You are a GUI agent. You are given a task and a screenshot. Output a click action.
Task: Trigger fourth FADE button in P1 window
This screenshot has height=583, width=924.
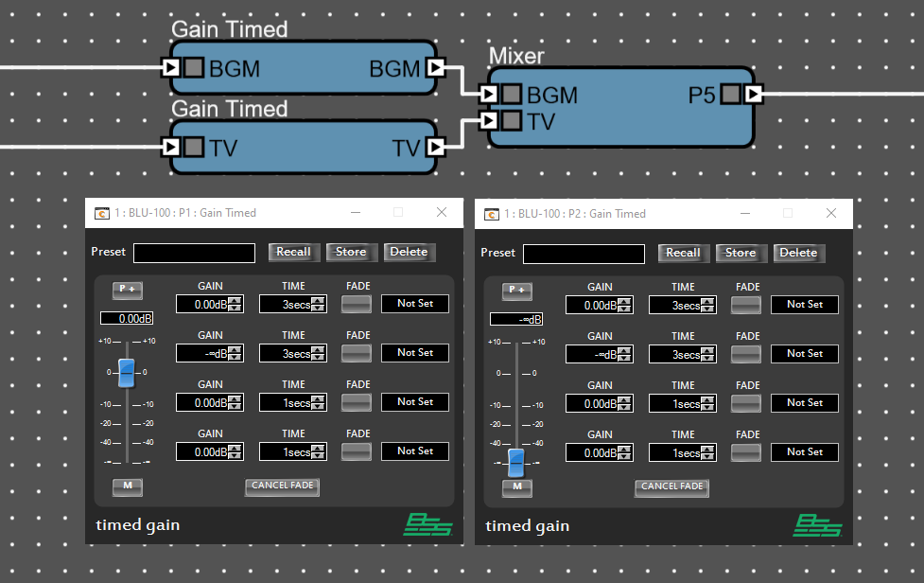357,451
